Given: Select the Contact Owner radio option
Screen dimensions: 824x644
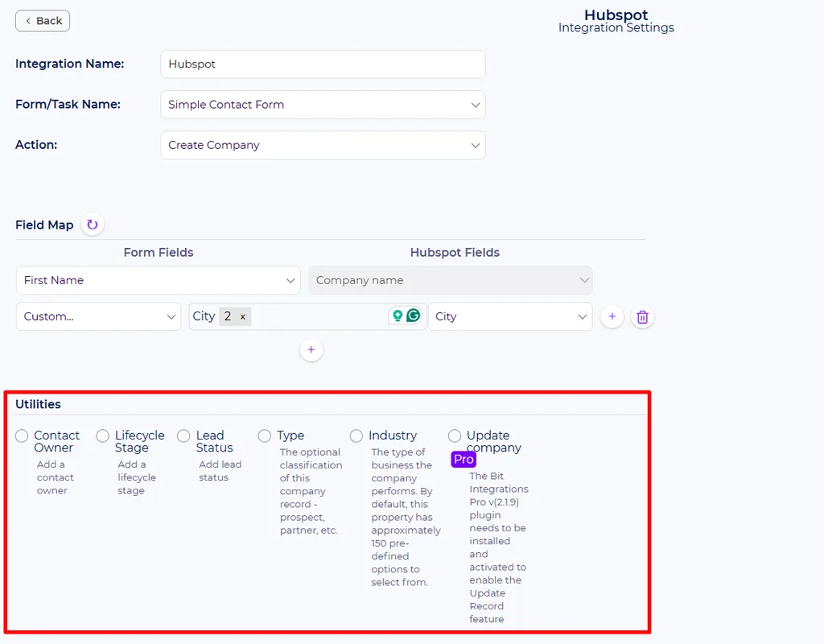Looking at the screenshot, I should [22, 436].
